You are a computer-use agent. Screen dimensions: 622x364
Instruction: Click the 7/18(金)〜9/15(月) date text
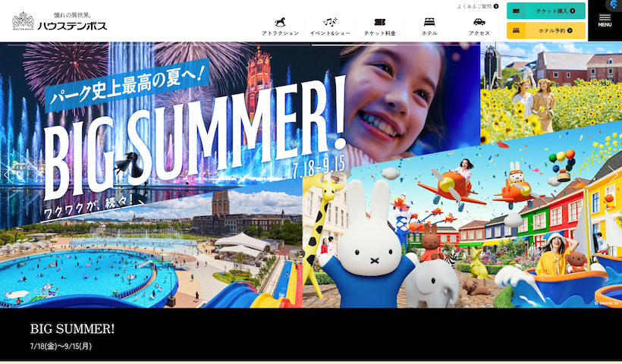coord(61,347)
